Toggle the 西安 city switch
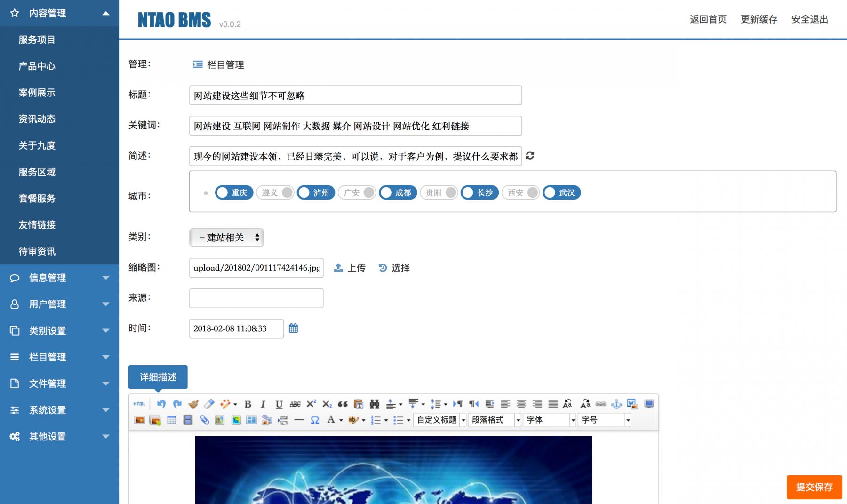Viewport: 847px width, 504px height. pos(521,192)
